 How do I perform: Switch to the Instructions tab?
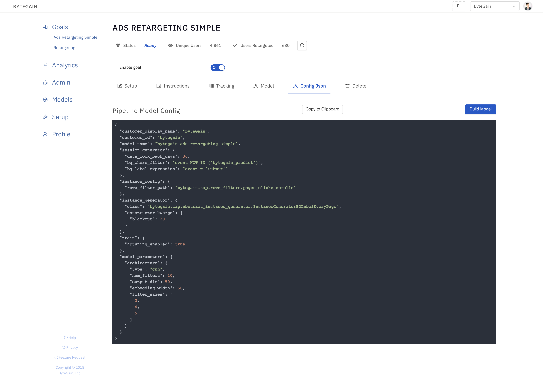click(x=173, y=86)
